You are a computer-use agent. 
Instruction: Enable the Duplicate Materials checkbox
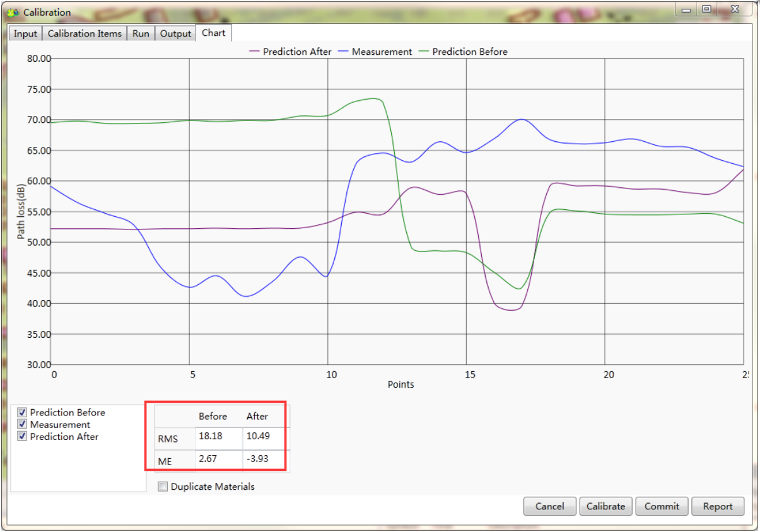(x=163, y=487)
